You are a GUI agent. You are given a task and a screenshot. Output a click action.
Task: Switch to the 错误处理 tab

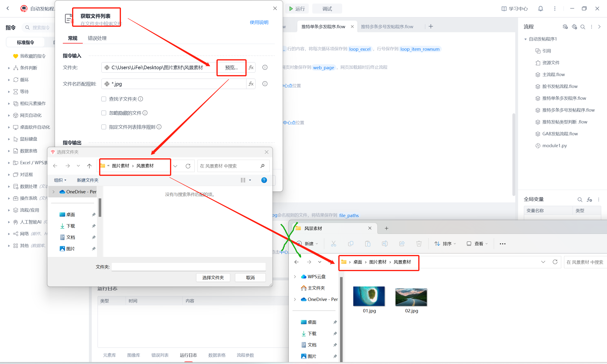point(97,38)
